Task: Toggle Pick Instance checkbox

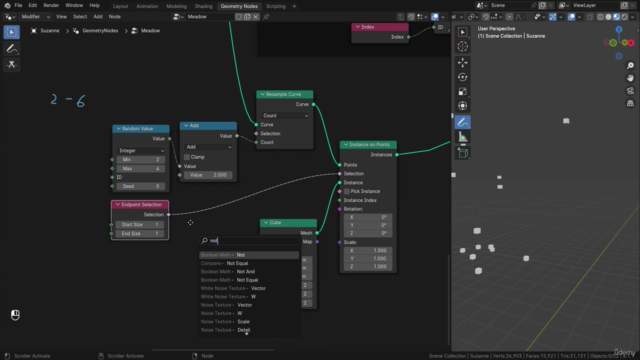Action: [x=347, y=191]
